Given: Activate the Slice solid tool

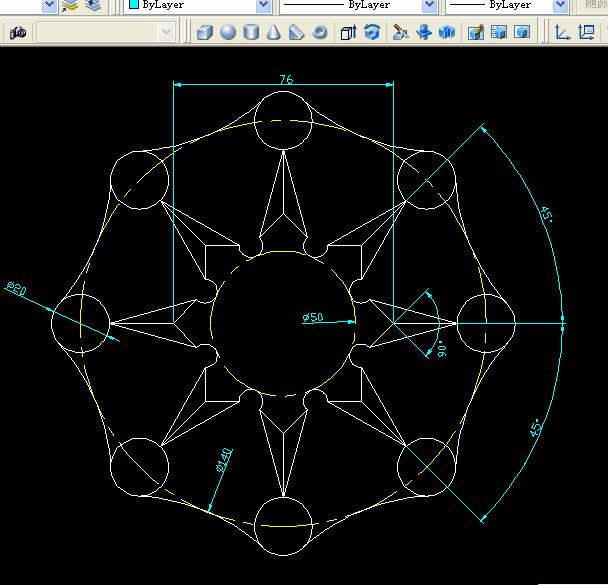Looking at the screenshot, I should click(401, 32).
